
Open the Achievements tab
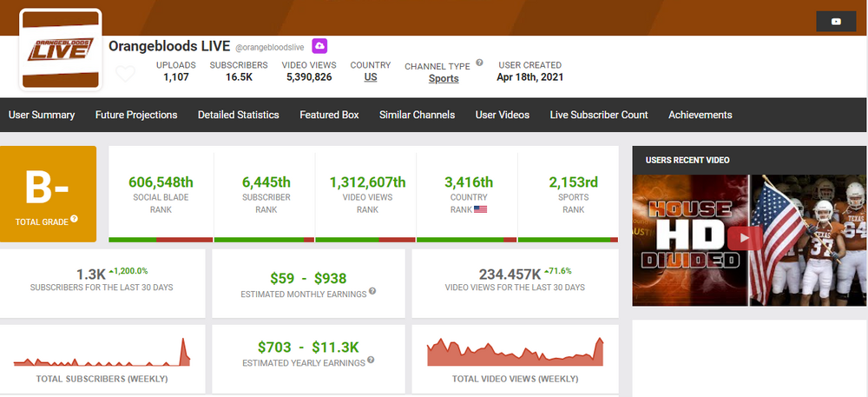click(x=700, y=115)
